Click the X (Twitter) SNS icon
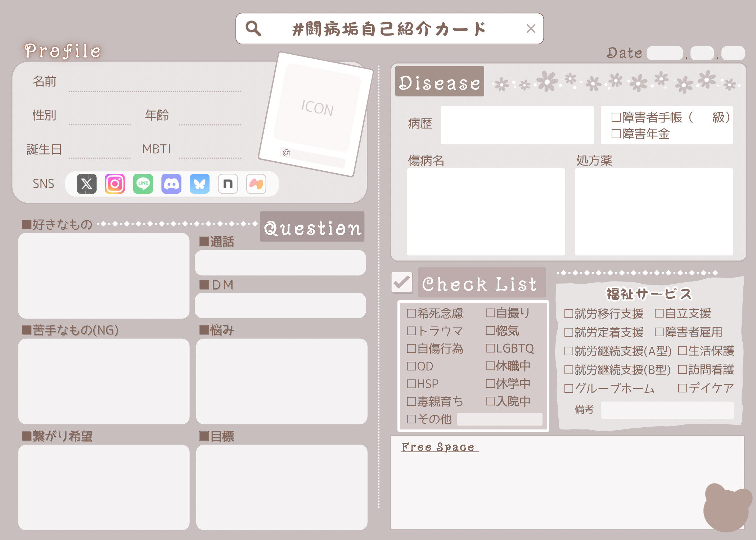The height and width of the screenshot is (540, 756). click(x=86, y=184)
